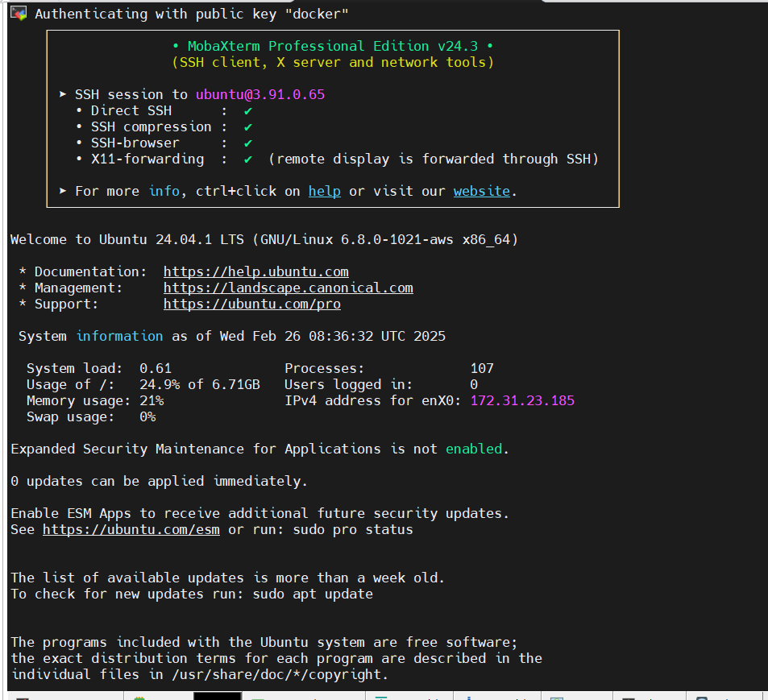
Task: Click the "sudo apt update" command text
Action: pyautogui.click(x=313, y=594)
